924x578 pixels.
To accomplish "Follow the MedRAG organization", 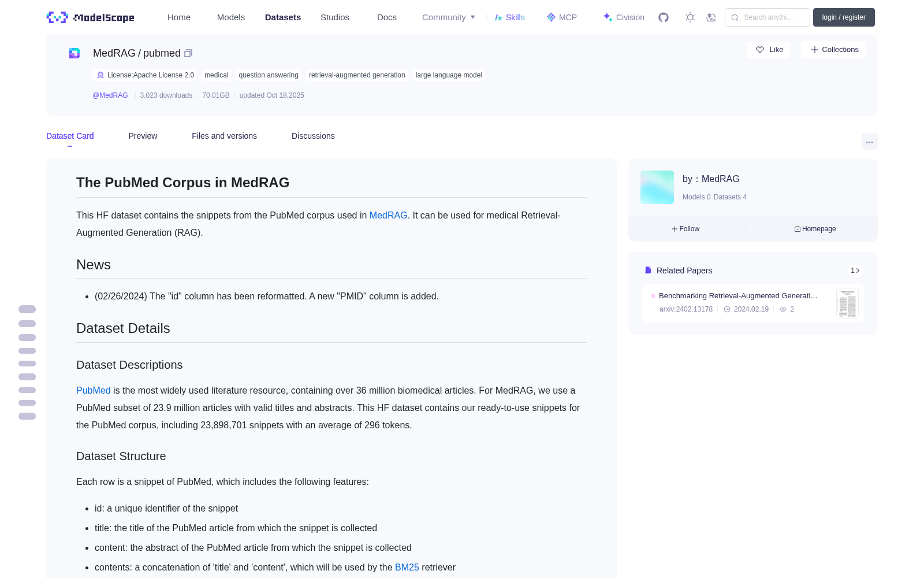I will click(685, 229).
